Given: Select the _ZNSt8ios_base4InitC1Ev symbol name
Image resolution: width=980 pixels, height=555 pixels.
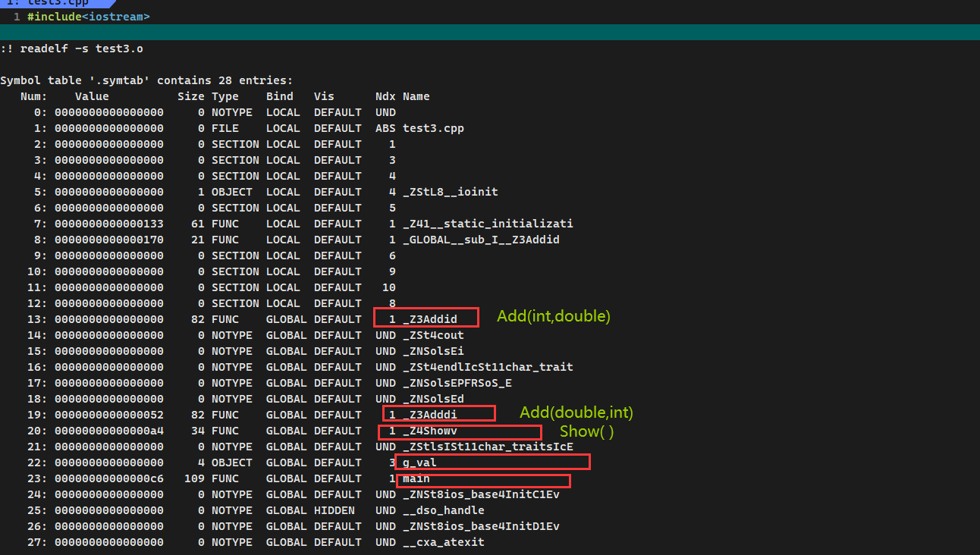Looking at the screenshot, I should (481, 494).
